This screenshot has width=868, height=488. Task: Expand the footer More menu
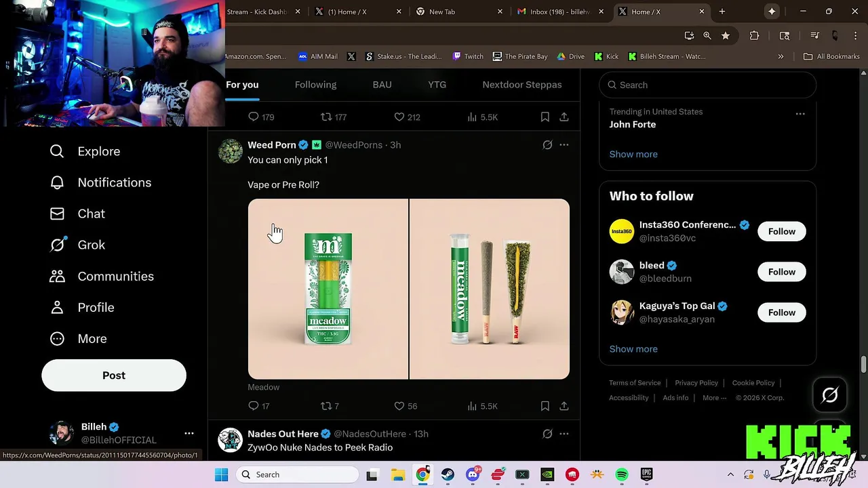(714, 398)
